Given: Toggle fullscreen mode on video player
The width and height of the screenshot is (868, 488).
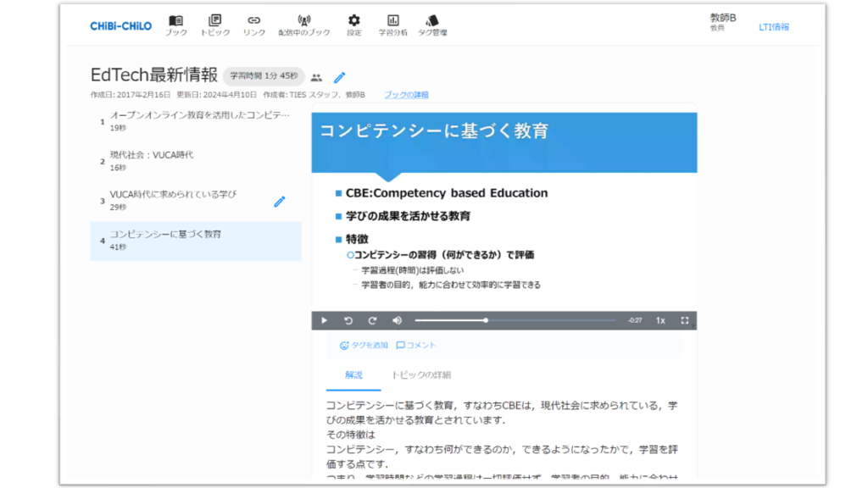Looking at the screenshot, I should tap(685, 320).
